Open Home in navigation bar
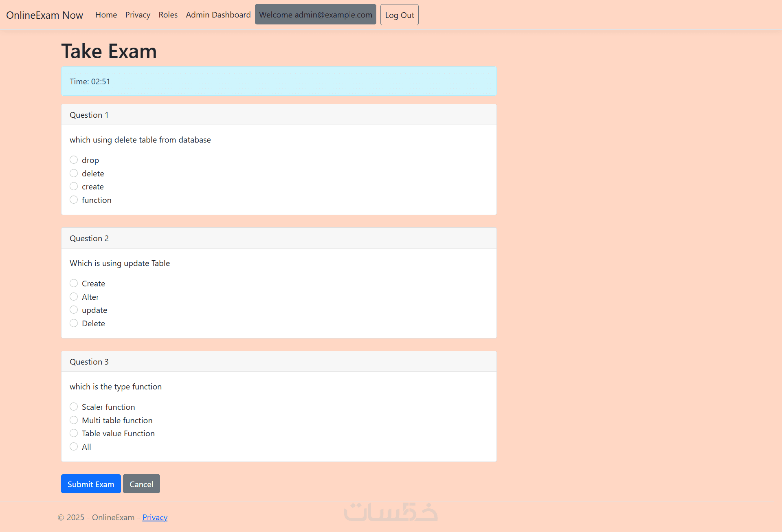Screen dimensions: 782x532 click(106, 15)
